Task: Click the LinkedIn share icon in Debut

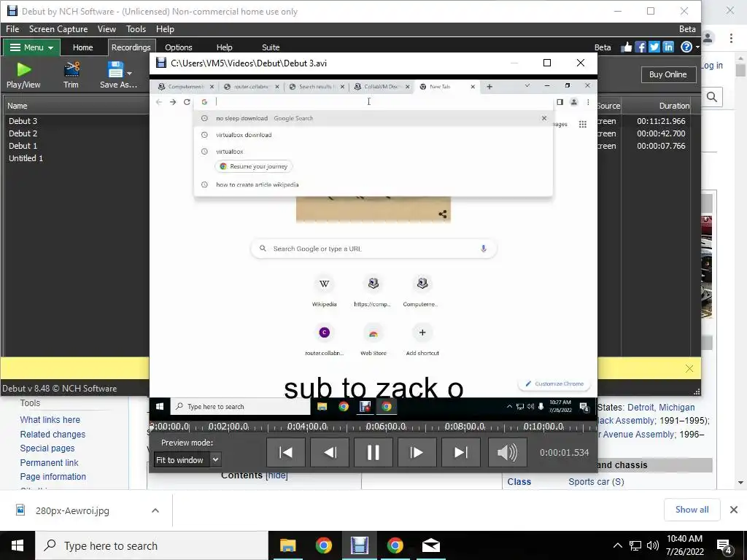Action: point(668,47)
